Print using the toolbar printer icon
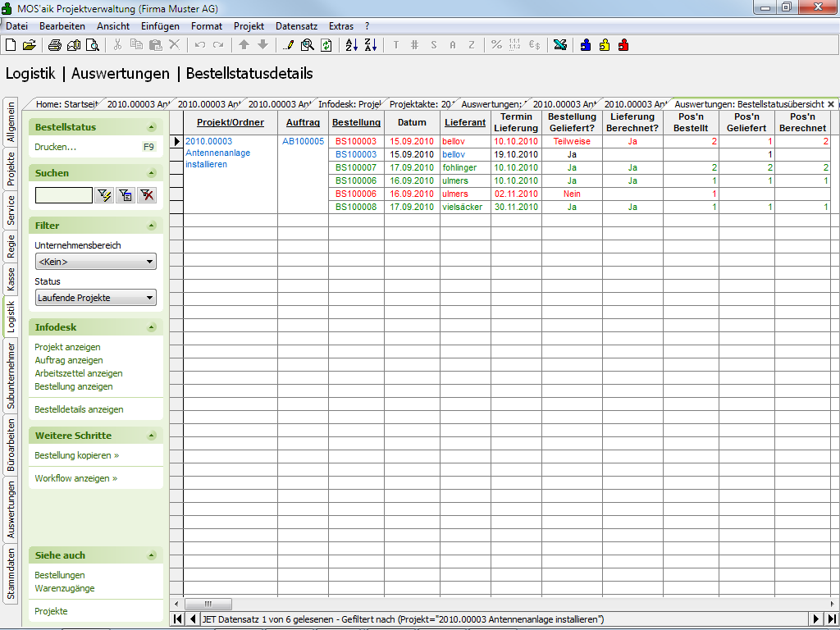This screenshot has height=630, width=840. click(55, 46)
